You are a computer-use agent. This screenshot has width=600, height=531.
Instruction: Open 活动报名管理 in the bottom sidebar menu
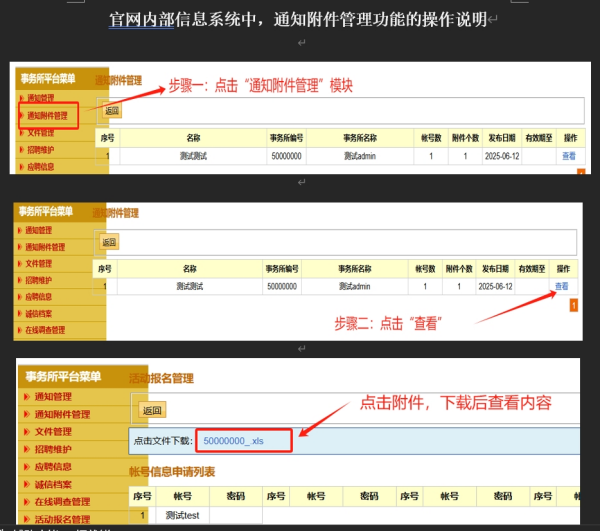pyautogui.click(x=62, y=519)
